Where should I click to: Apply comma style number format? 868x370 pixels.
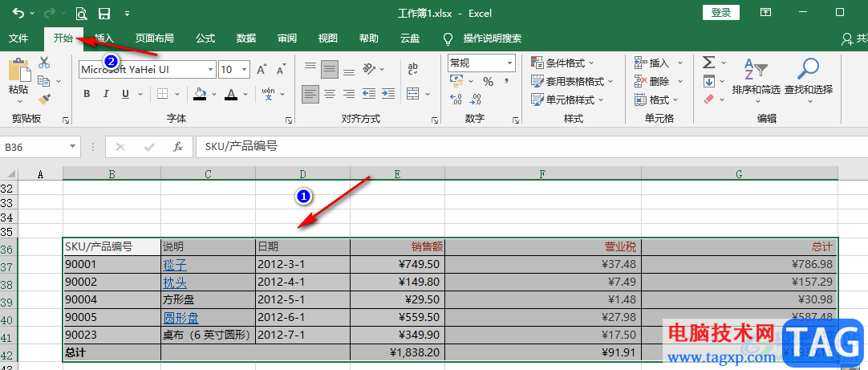coord(506,82)
